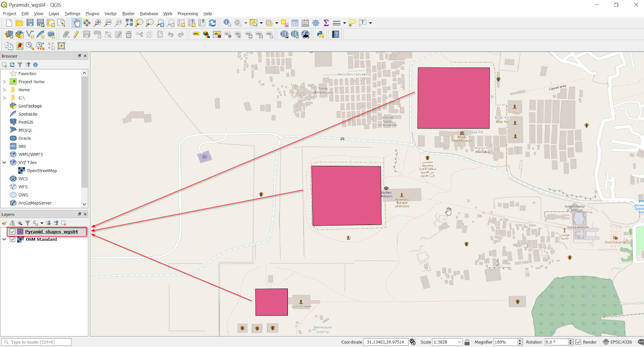Expand the Project Home browser item

(x=4, y=82)
